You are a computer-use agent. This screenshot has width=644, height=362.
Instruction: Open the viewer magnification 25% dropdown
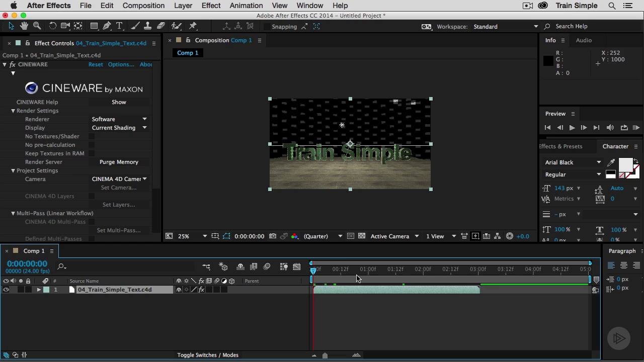[193, 236]
